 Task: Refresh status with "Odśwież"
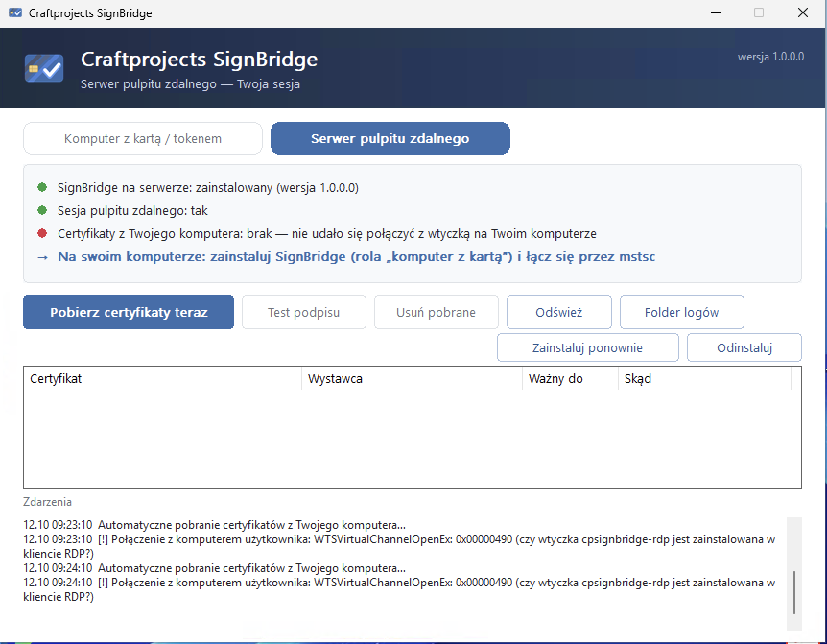click(x=559, y=312)
